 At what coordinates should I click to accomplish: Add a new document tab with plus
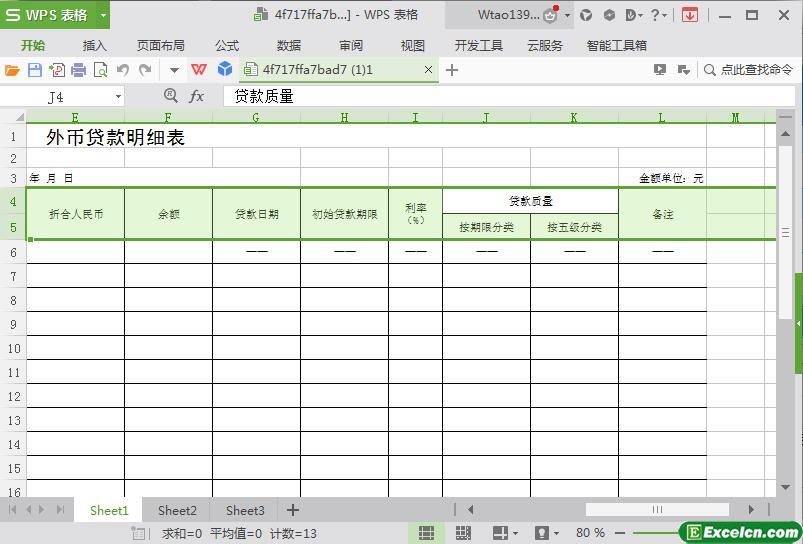[x=452, y=70]
